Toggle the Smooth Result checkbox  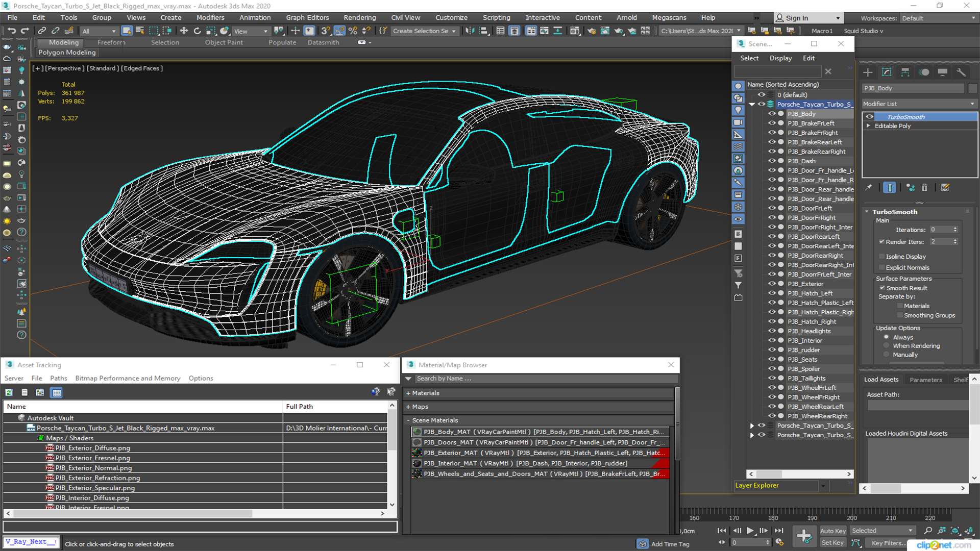882,288
